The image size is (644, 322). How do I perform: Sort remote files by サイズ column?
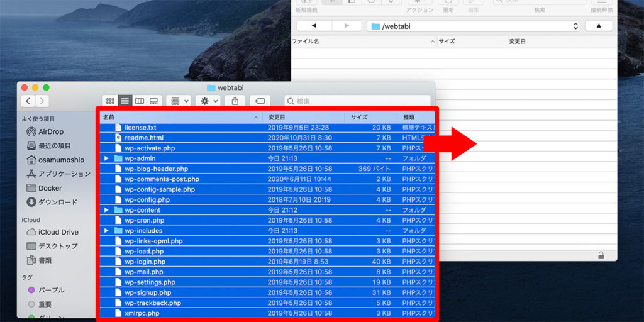click(472, 41)
